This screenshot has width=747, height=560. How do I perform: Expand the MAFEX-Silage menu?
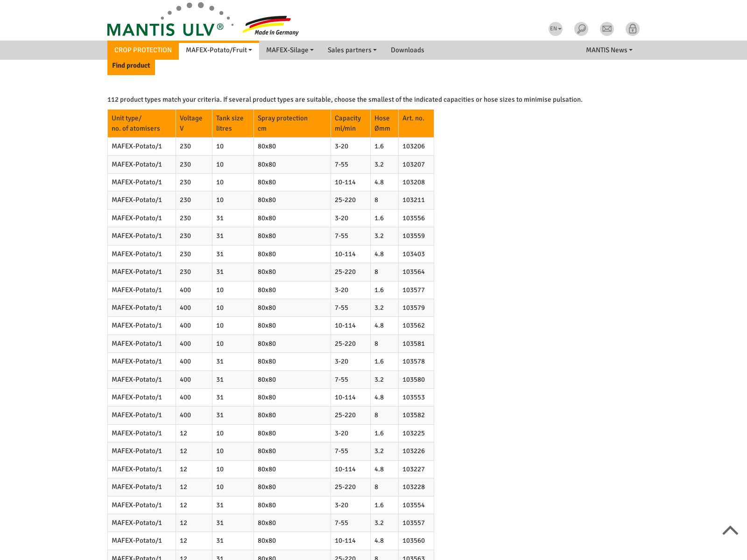[x=290, y=50]
